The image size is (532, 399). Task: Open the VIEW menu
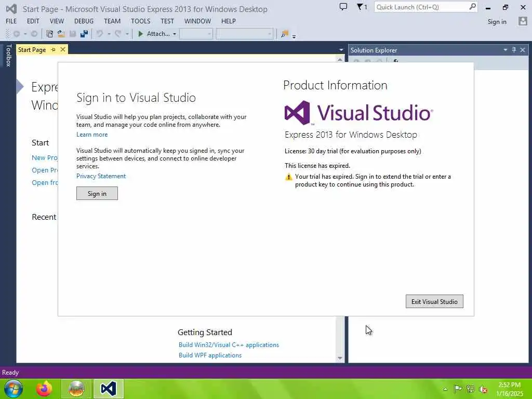(57, 21)
